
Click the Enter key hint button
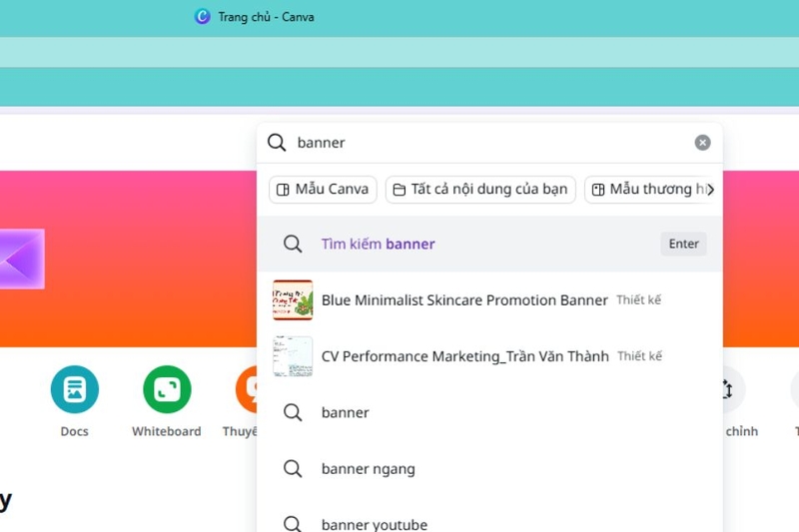pos(683,244)
